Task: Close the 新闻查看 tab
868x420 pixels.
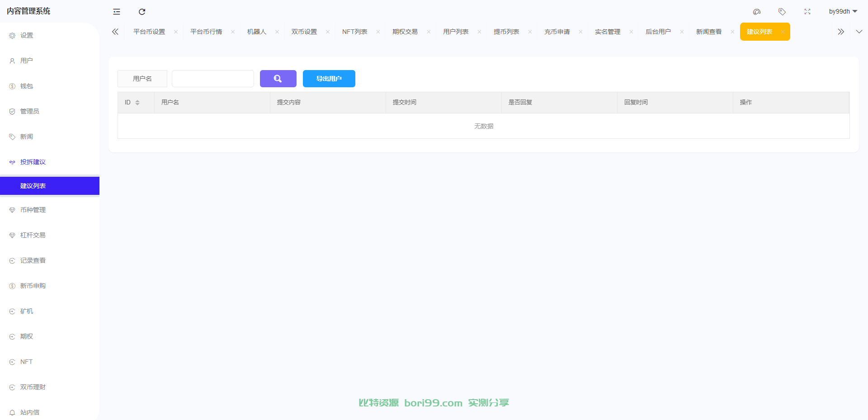Action: coord(732,32)
